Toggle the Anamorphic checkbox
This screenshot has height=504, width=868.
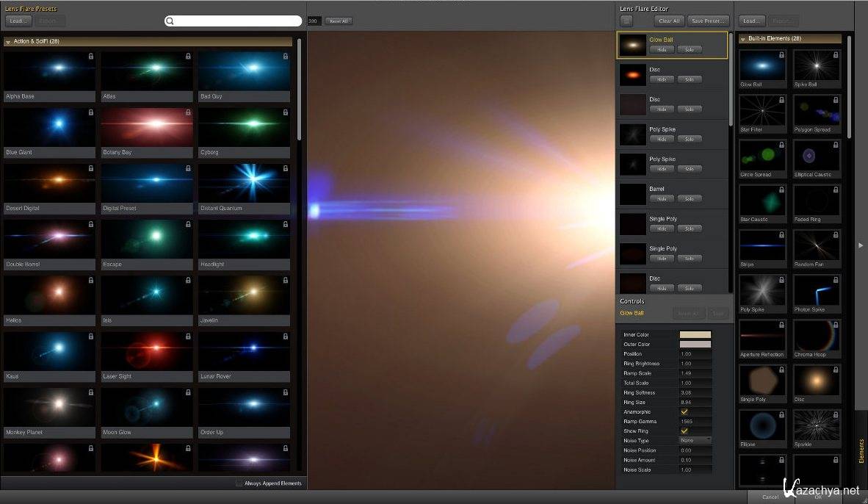point(684,412)
